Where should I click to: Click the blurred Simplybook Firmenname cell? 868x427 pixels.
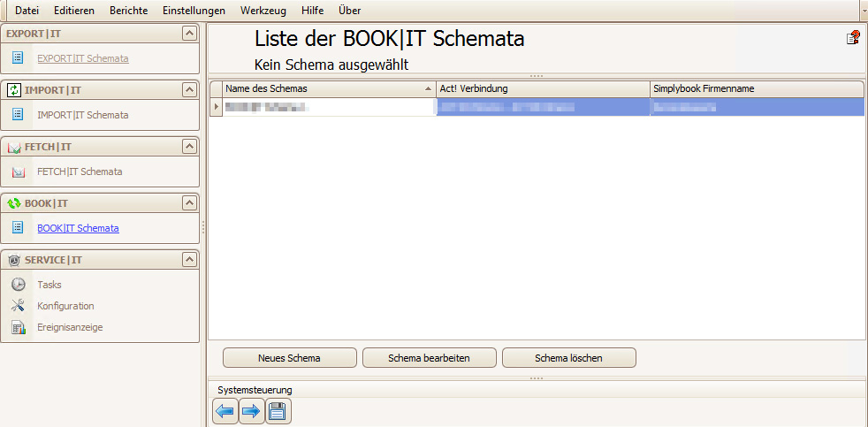[757, 107]
